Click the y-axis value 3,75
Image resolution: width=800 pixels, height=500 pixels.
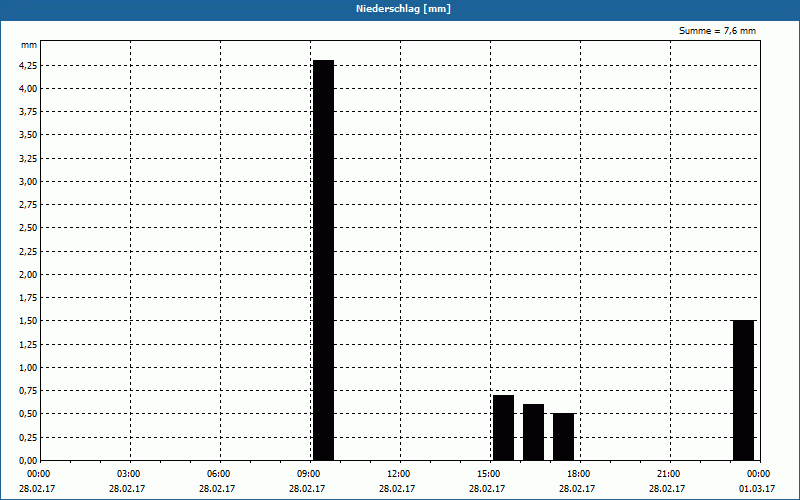point(28,112)
